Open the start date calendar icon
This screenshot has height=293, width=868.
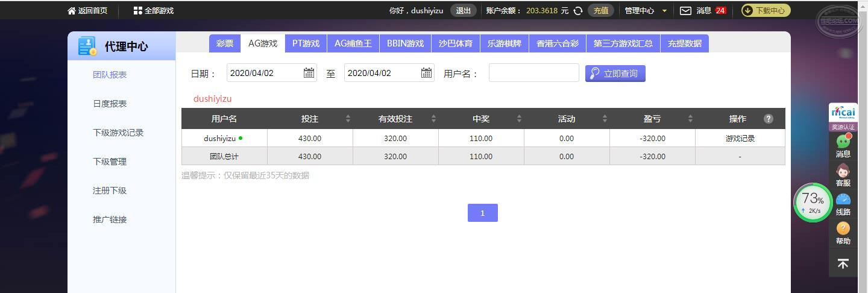pyautogui.click(x=309, y=73)
